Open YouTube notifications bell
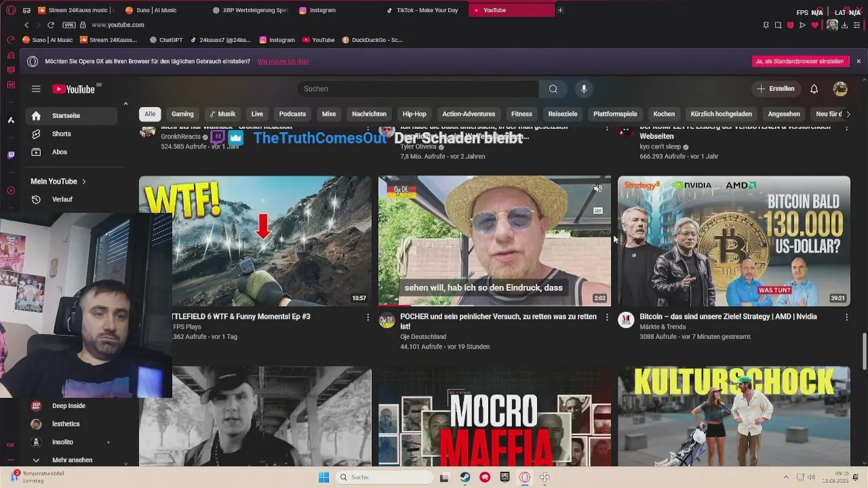 (814, 89)
